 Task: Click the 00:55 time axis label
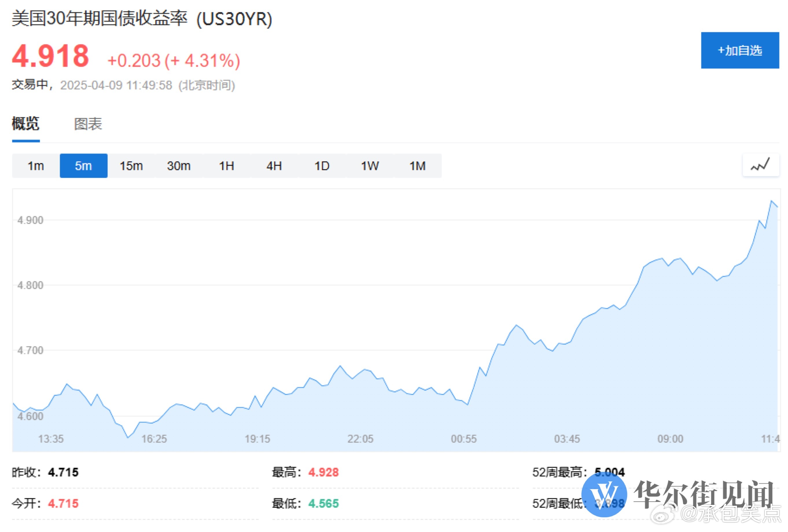pos(464,439)
